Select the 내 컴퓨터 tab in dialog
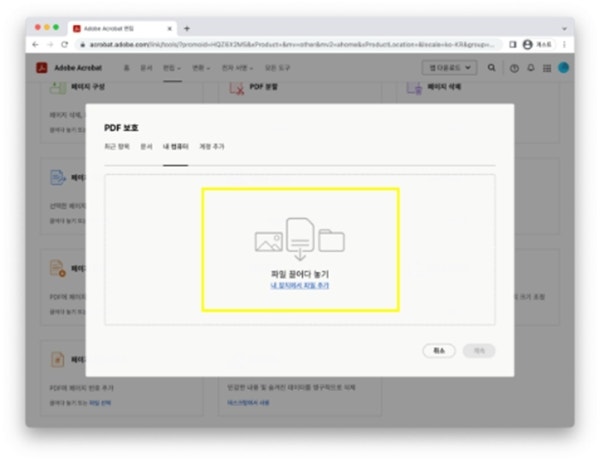The image size is (600, 461). (x=176, y=147)
